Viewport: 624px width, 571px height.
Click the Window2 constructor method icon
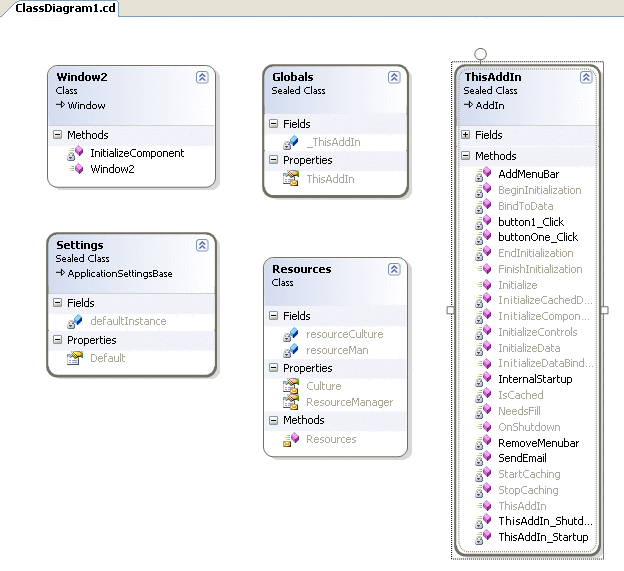click(x=76, y=169)
